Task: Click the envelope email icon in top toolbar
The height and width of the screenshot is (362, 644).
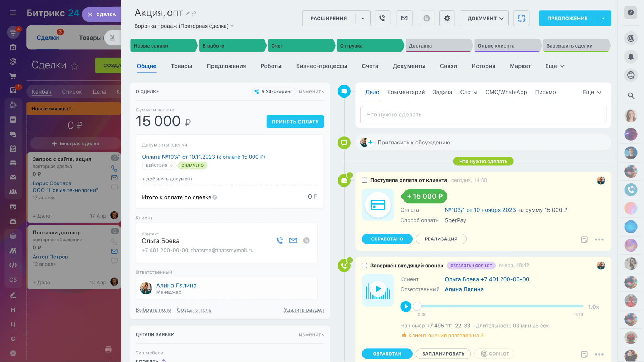Action: [404, 18]
